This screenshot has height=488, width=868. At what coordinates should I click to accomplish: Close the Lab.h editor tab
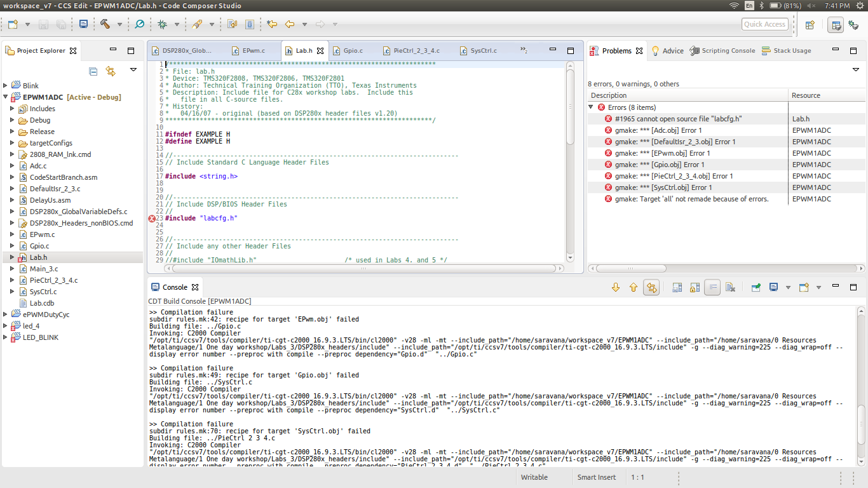(x=320, y=51)
